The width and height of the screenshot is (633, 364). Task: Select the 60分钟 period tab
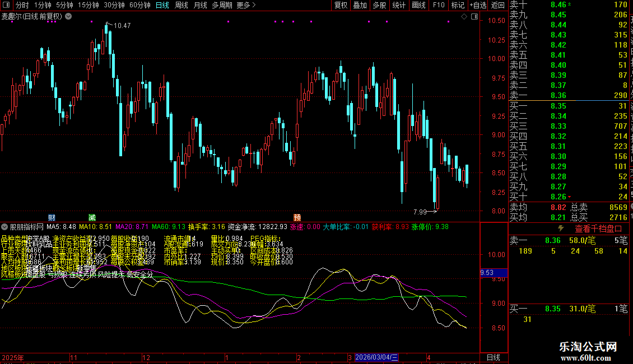pyautogui.click(x=140, y=5)
